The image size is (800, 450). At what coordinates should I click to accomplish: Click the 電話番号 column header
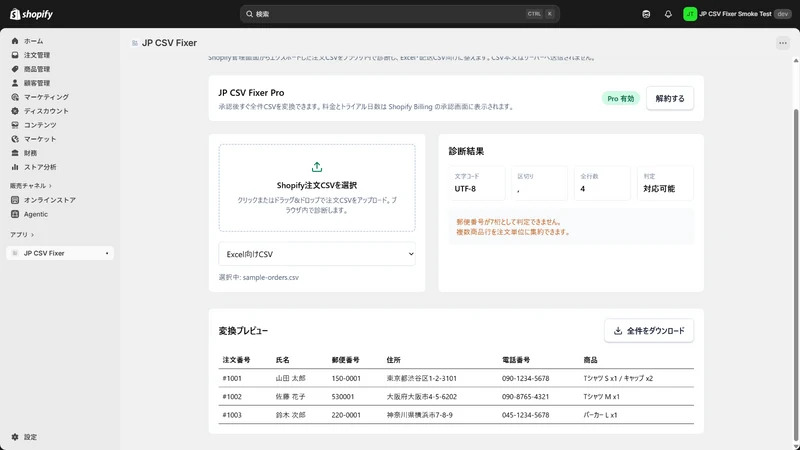point(516,360)
